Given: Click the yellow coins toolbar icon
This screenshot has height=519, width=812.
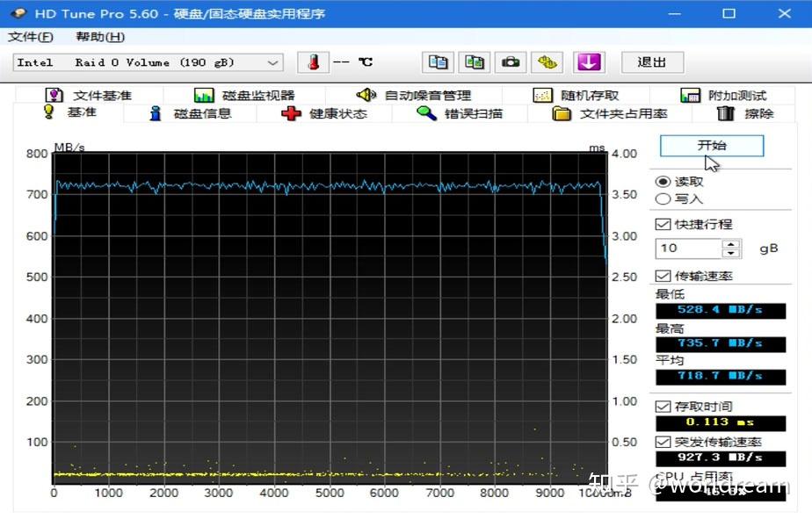Looking at the screenshot, I should coord(548,62).
